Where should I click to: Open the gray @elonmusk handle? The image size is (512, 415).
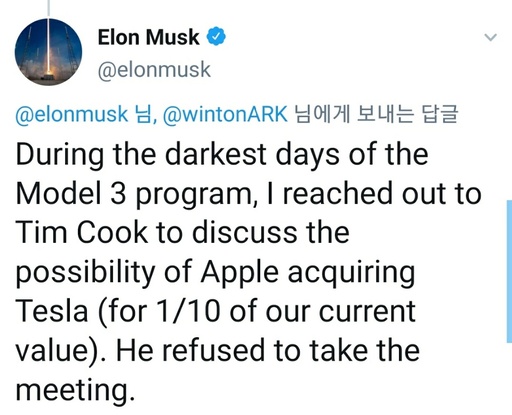click(154, 70)
